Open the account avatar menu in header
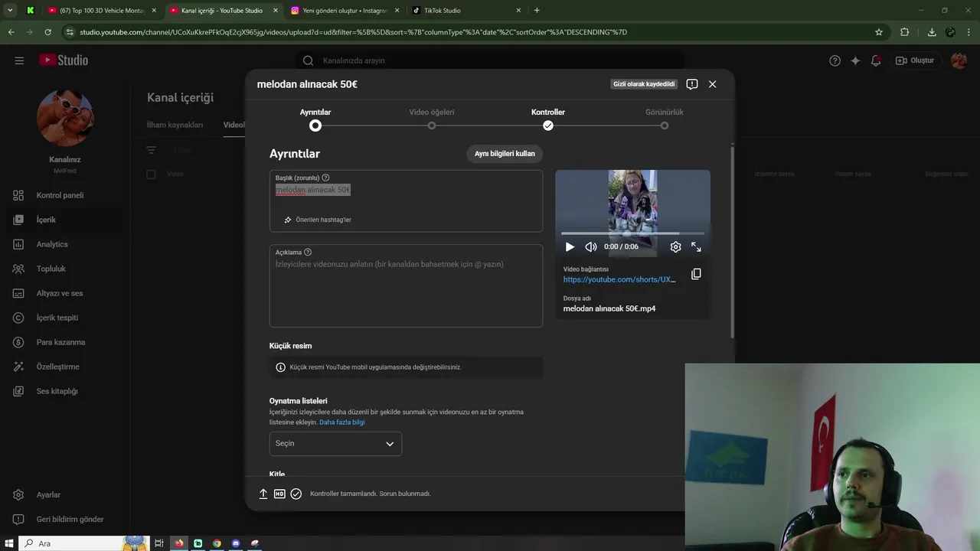 (x=959, y=60)
